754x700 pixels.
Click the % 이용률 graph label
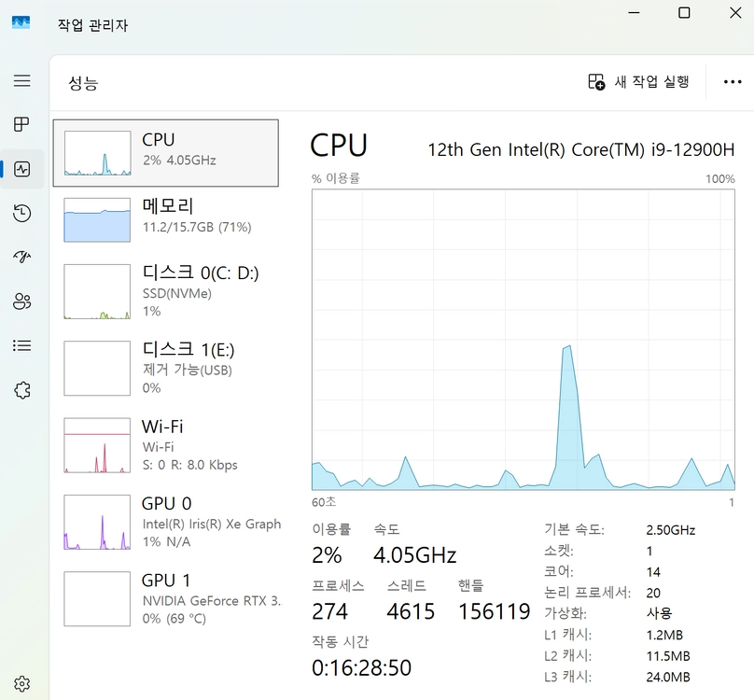[336, 178]
